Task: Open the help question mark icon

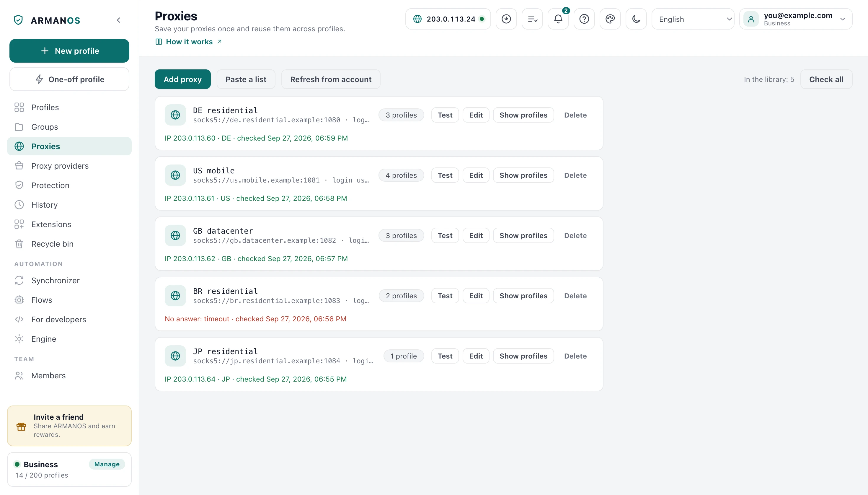Action: [584, 19]
